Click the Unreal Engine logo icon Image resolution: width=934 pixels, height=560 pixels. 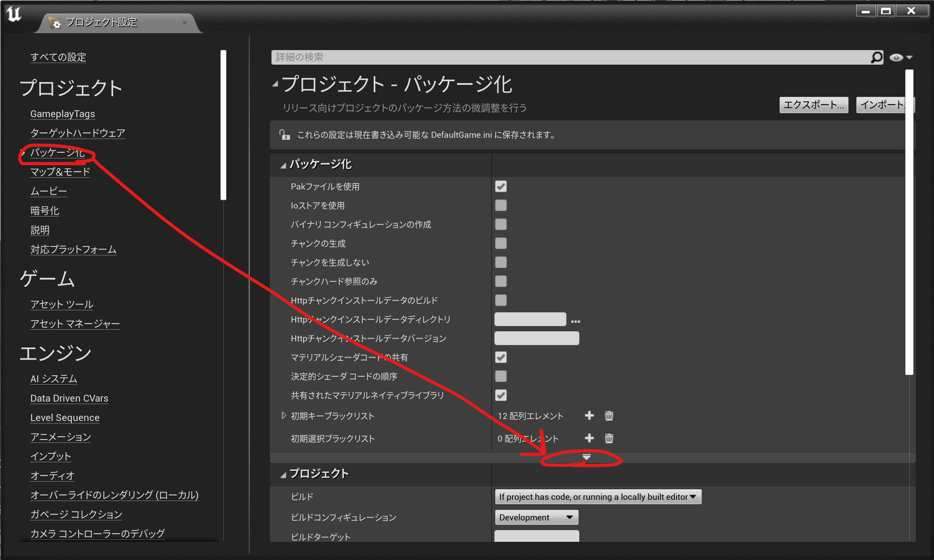pyautogui.click(x=14, y=14)
